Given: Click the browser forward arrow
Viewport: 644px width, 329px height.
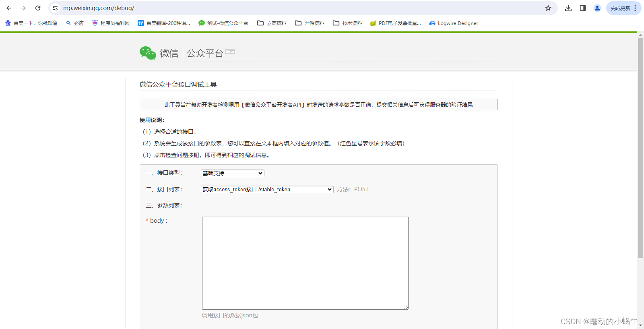Looking at the screenshot, I should tap(23, 8).
